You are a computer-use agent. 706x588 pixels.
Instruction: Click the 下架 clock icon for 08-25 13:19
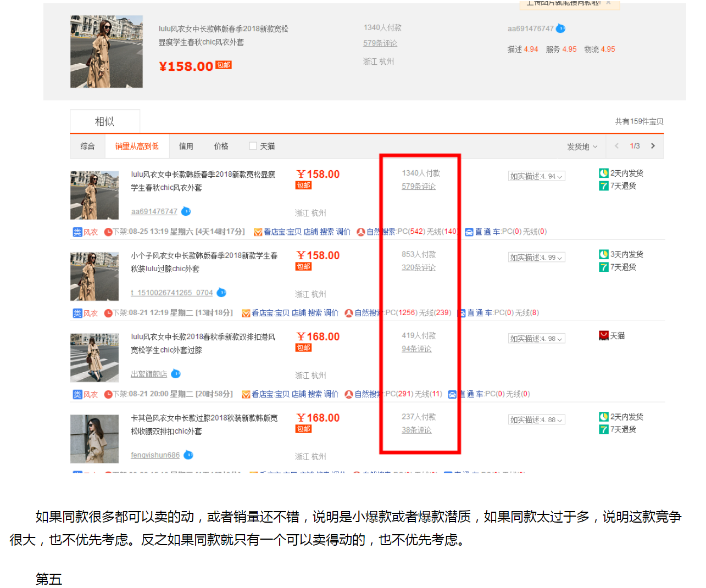(108, 232)
